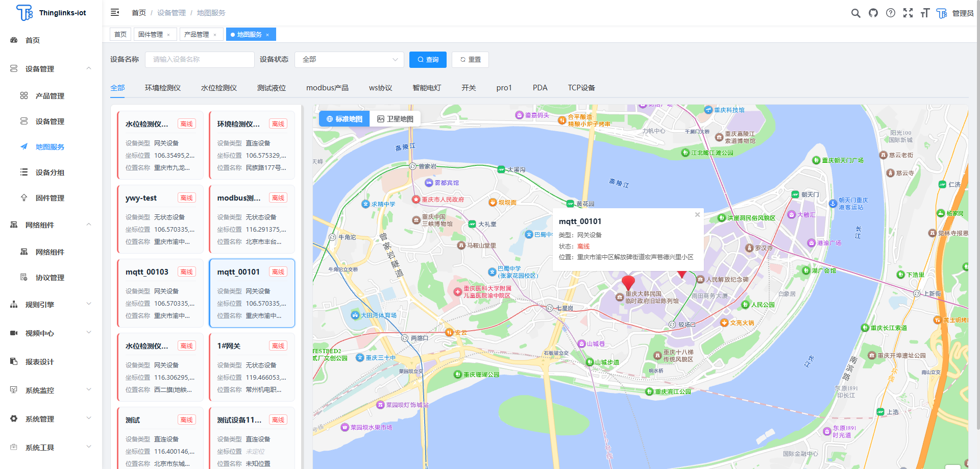
Task: Enter fullscreen via the expand-arrows icon
Action: (908, 13)
